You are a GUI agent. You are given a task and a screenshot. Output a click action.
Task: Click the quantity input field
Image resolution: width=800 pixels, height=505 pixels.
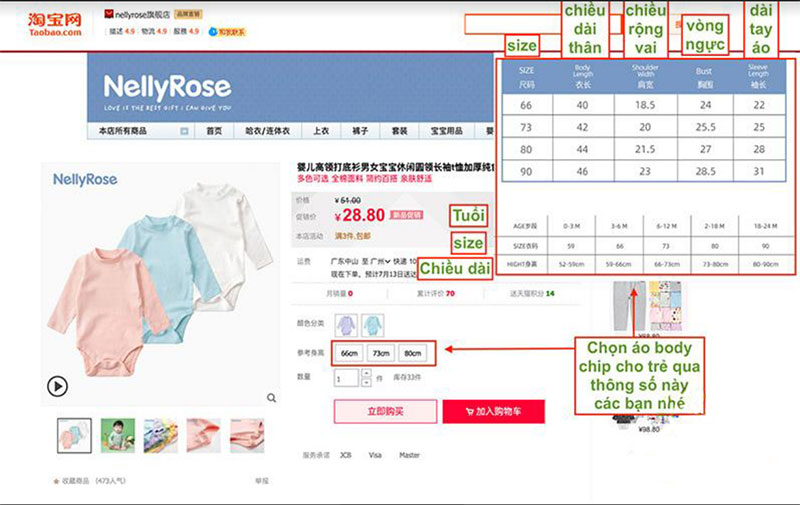pos(346,378)
